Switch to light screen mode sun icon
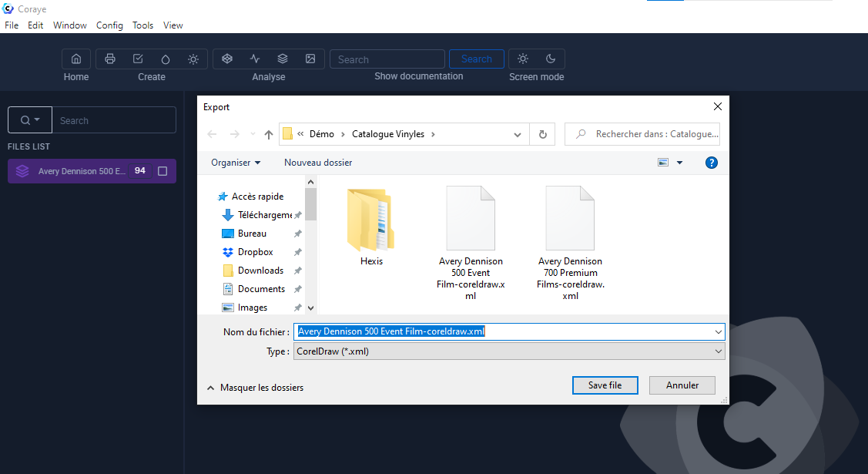The width and height of the screenshot is (868, 474). click(x=522, y=59)
